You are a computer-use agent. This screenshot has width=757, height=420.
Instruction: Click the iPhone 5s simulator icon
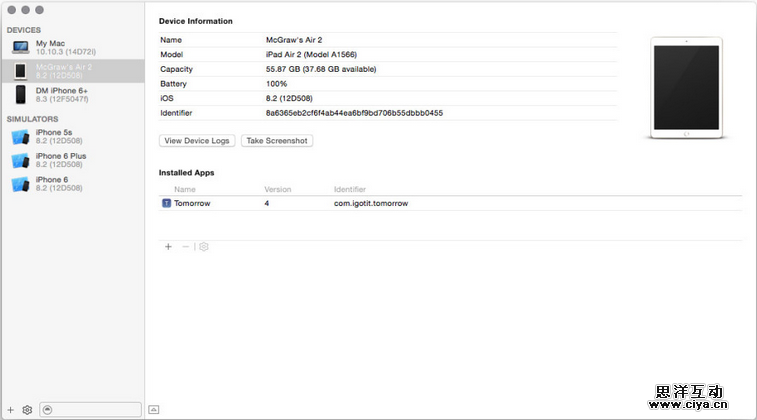click(x=20, y=136)
